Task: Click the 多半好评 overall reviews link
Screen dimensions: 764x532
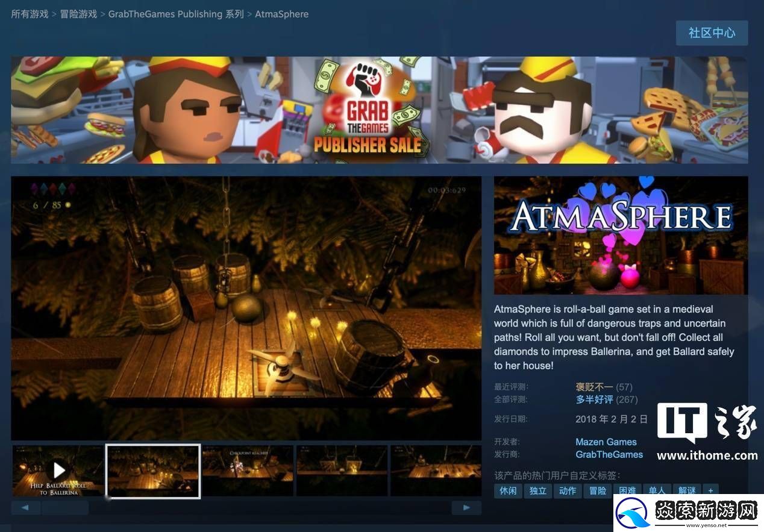Action: [593, 399]
